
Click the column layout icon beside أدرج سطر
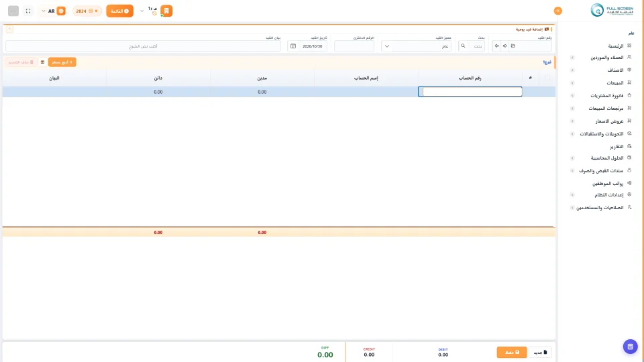(42, 62)
